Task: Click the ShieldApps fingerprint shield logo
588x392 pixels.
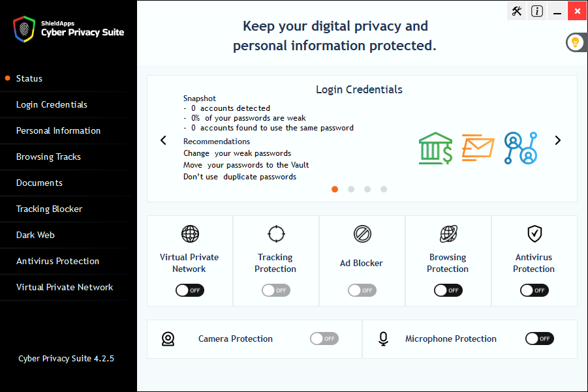Action: coord(24,29)
